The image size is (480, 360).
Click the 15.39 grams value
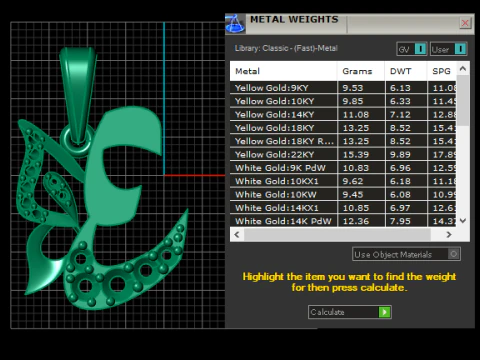(356, 155)
